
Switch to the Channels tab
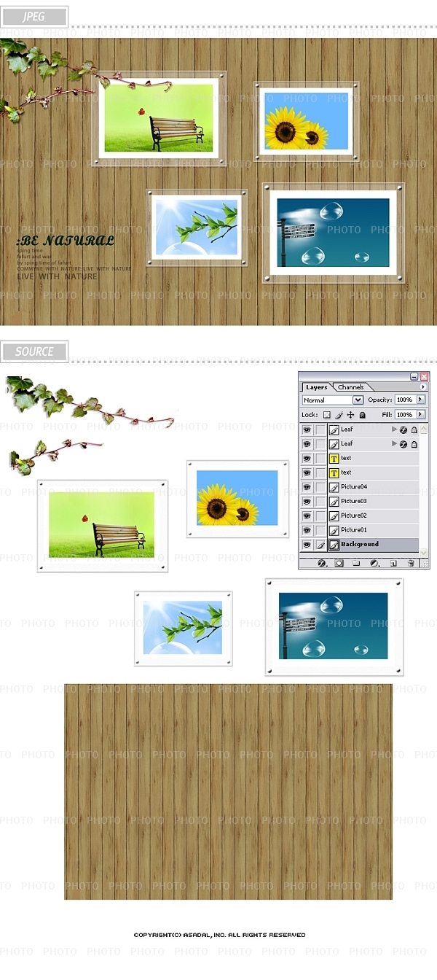(x=350, y=387)
